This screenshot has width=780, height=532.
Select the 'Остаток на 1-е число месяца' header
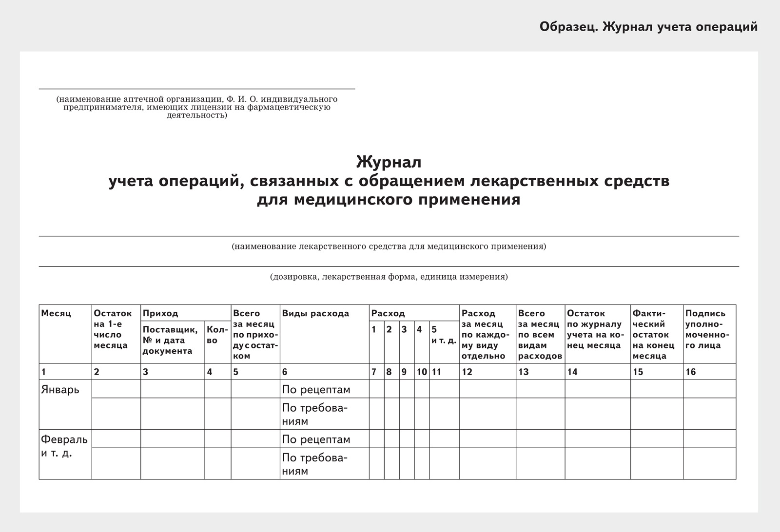113,329
